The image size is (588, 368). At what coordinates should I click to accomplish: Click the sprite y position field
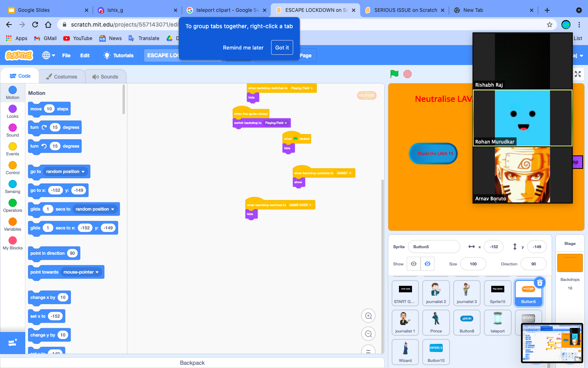point(537,247)
